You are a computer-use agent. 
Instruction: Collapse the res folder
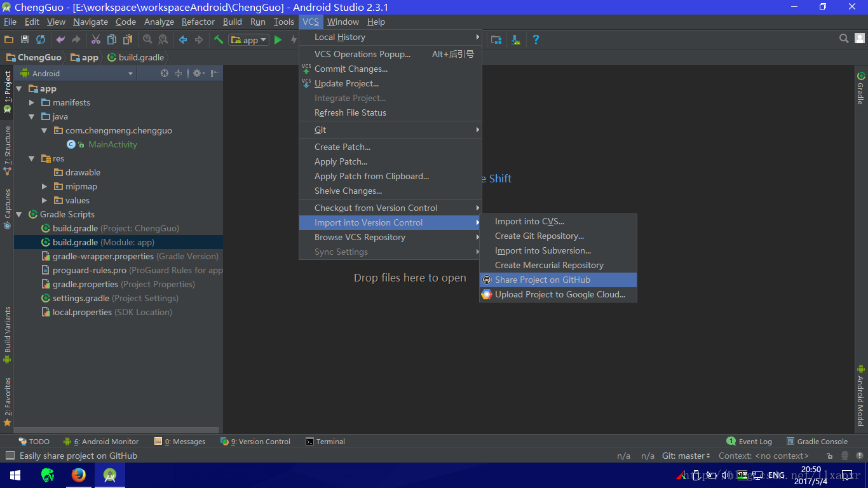(x=32, y=158)
